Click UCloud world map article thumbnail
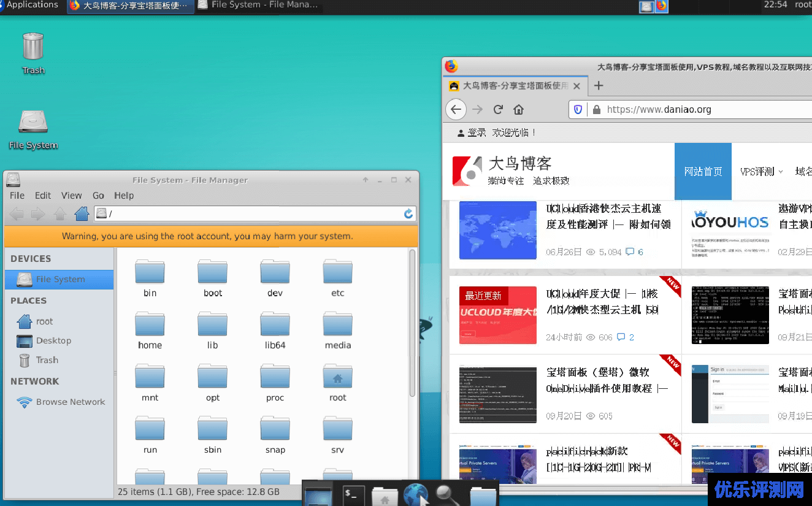The height and width of the screenshot is (506, 812). click(x=497, y=230)
